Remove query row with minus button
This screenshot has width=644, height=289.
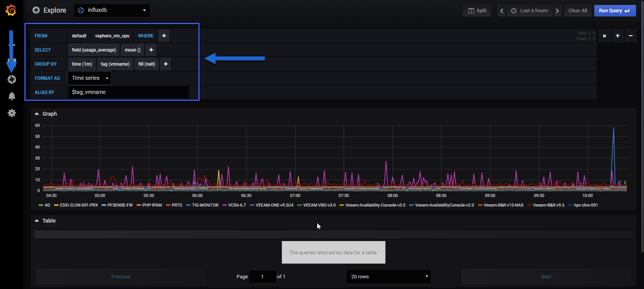(x=631, y=36)
